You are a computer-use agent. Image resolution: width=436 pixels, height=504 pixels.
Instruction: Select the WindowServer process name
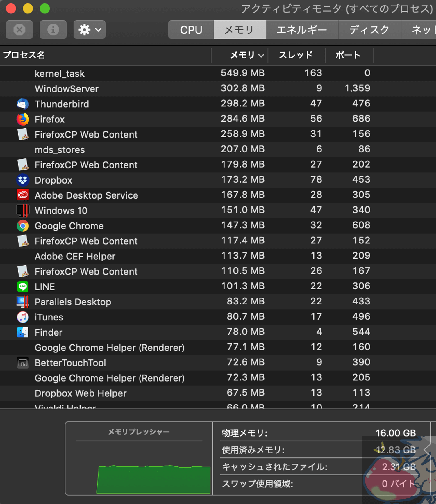(x=67, y=89)
